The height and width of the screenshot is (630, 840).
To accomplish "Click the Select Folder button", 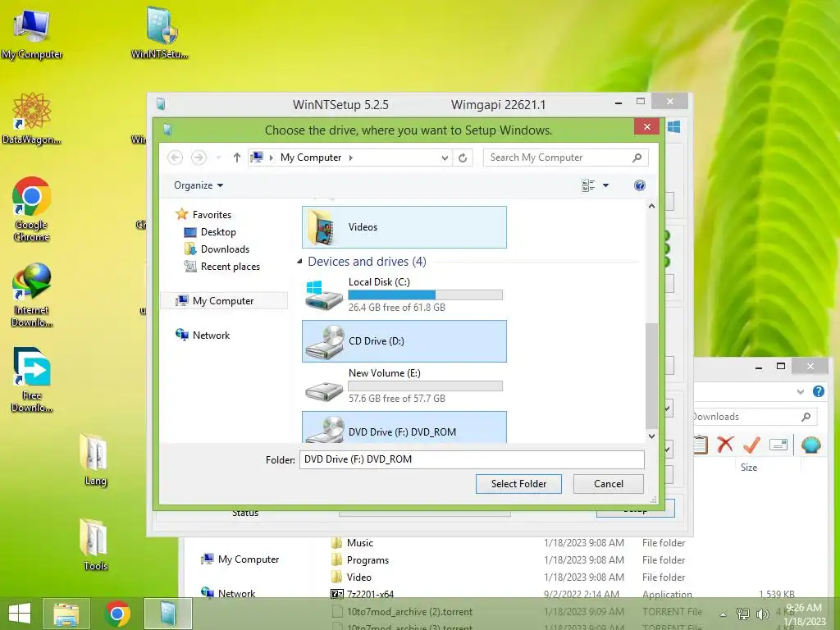I will tap(518, 484).
